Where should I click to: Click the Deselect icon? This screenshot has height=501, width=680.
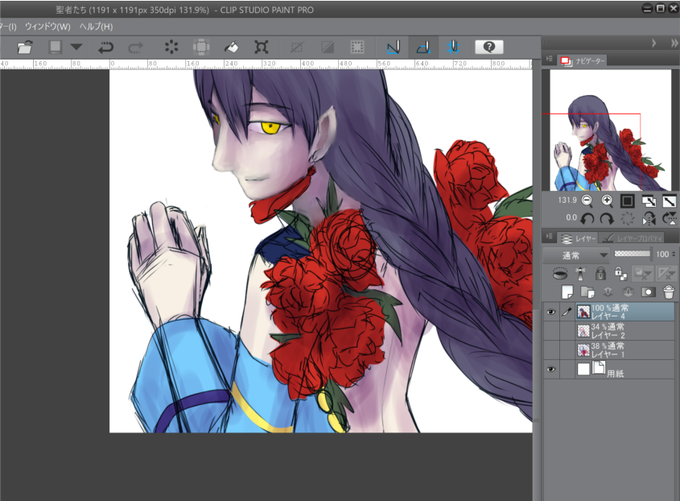coord(297,47)
